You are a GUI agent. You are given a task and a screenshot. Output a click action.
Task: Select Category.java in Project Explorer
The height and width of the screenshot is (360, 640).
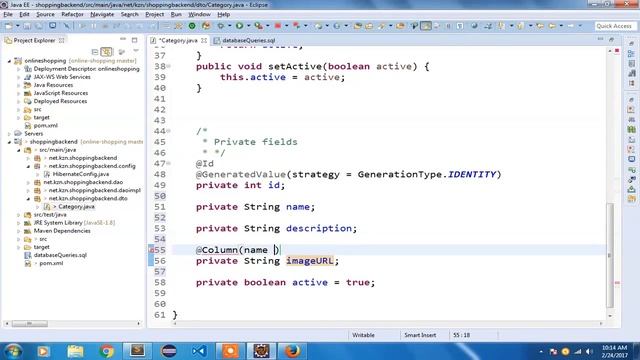[x=76, y=207]
